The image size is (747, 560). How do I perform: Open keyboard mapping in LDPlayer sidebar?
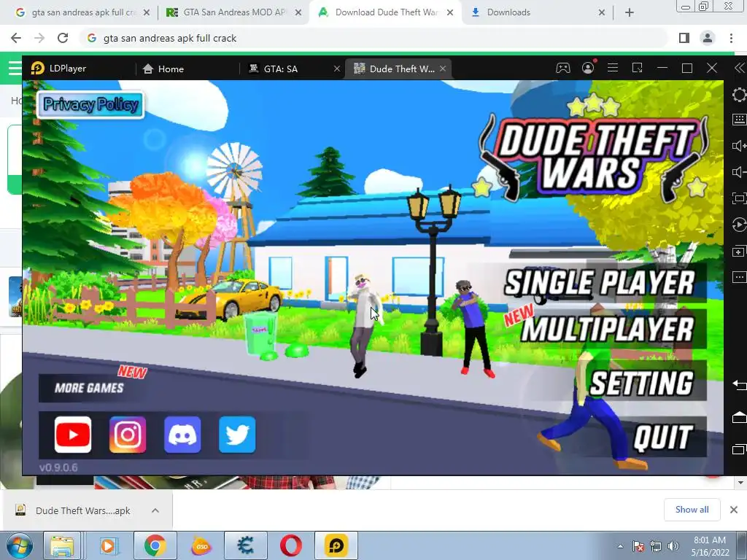(739, 119)
